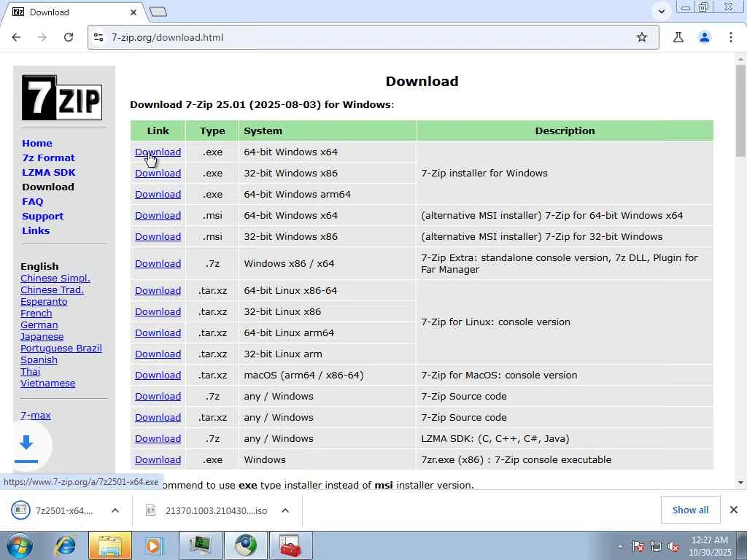This screenshot has width=747, height=560.
Task: Switch language to French
Action: [36, 313]
